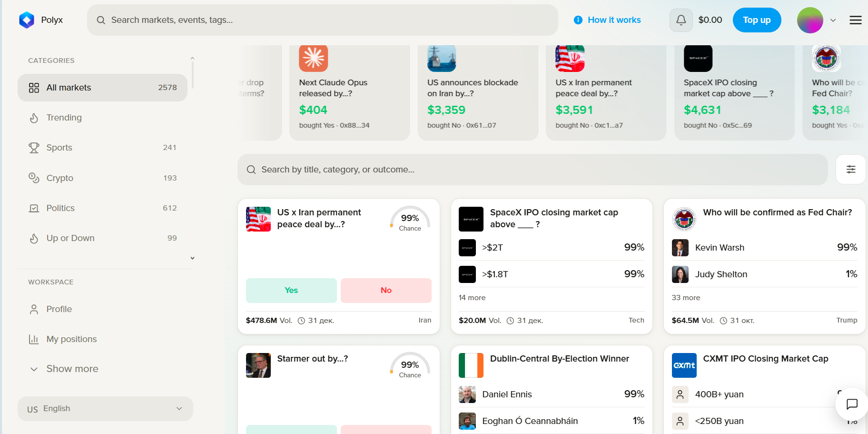868x434 pixels.
Task: Buy No on US x Iran peace deal
Action: click(386, 290)
